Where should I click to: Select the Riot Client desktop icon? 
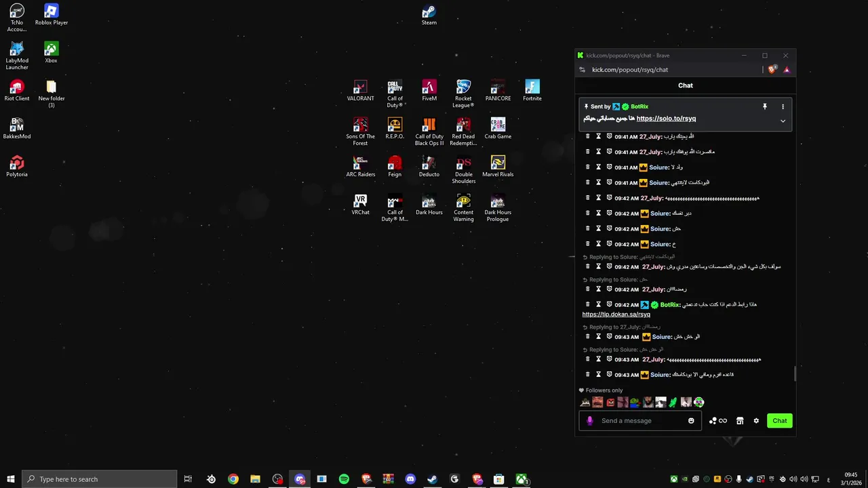(17, 91)
